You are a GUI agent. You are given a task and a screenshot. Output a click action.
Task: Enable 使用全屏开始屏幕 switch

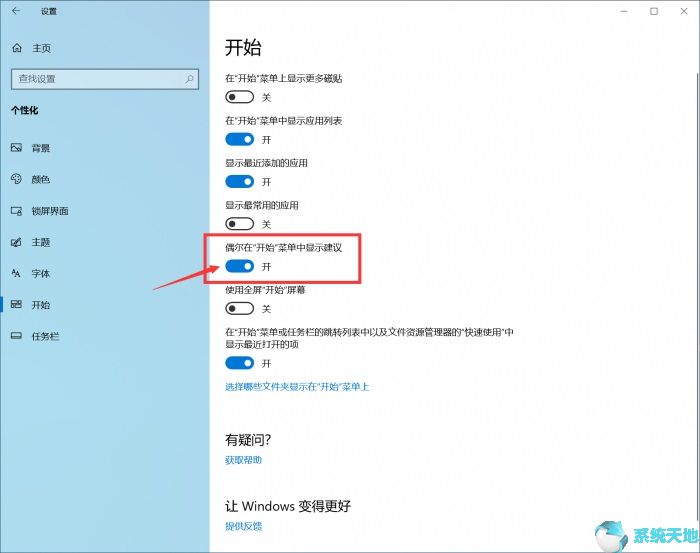pyautogui.click(x=239, y=308)
